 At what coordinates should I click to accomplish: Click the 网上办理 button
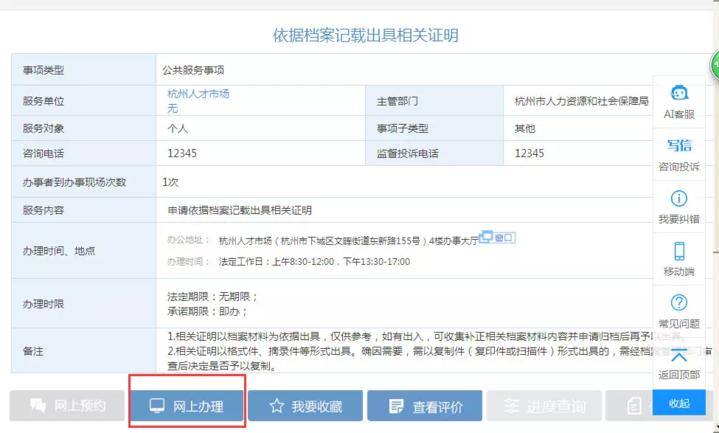click(x=187, y=405)
